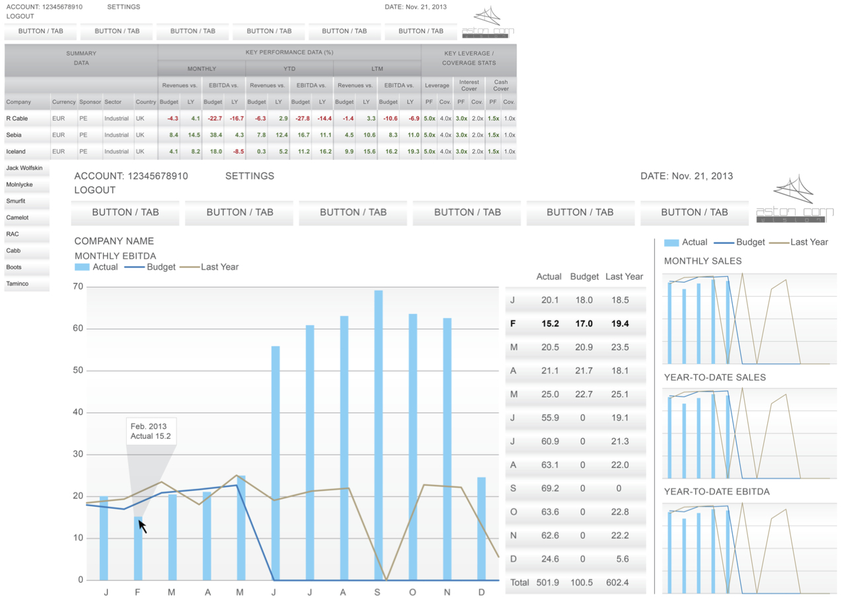Select Smurfit in the company list

(x=27, y=201)
